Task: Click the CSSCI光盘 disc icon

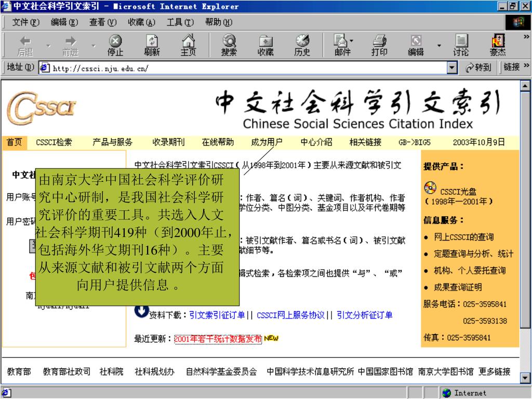Action: 430,188
